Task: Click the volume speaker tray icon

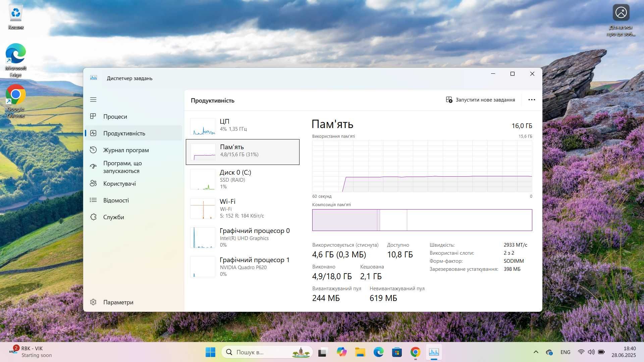Action: point(591,352)
